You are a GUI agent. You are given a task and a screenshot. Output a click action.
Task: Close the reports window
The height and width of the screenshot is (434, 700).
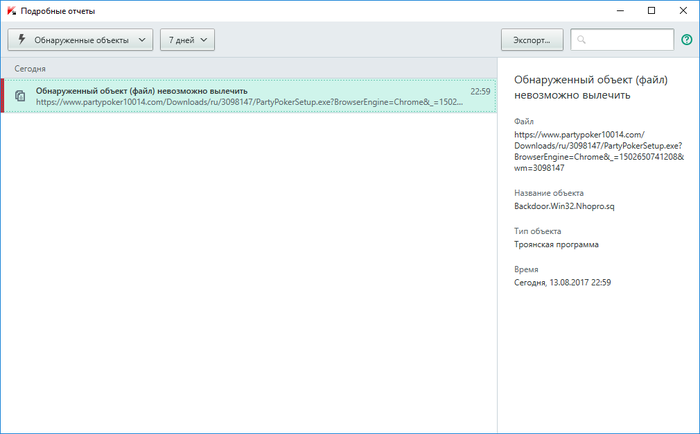tap(683, 11)
